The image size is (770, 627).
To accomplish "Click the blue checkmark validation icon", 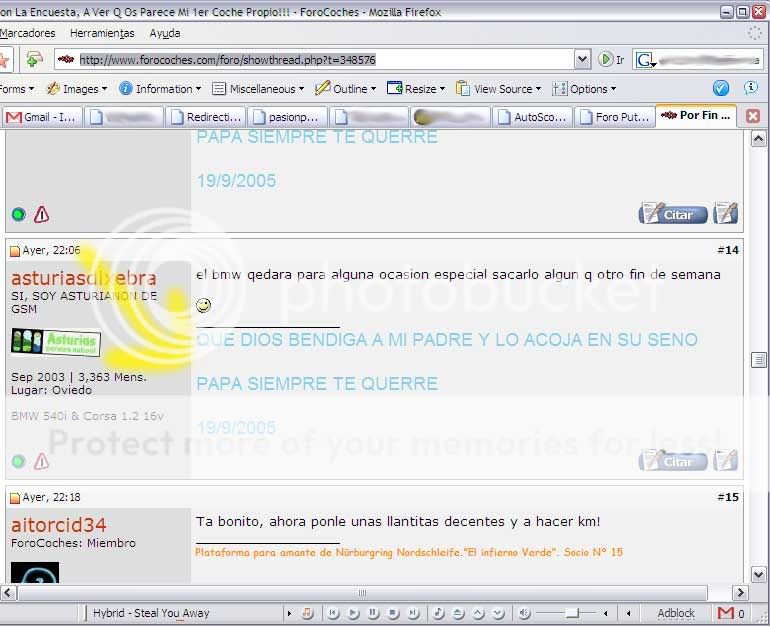I will point(720,88).
